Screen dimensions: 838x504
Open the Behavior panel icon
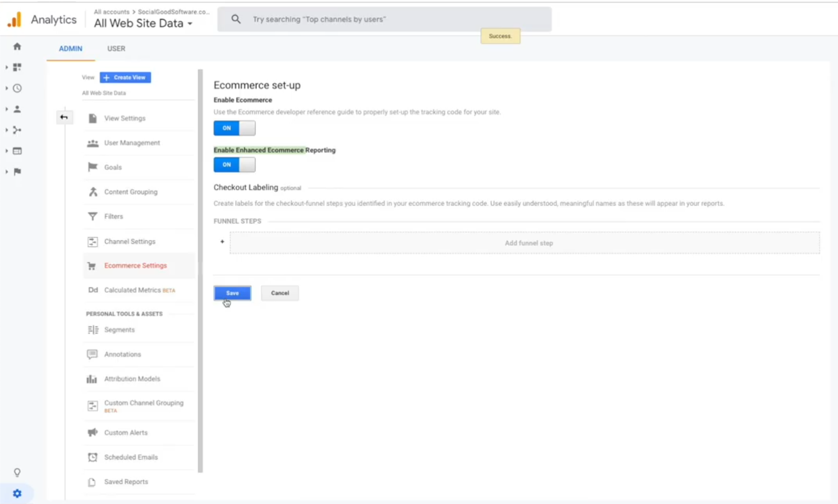(17, 150)
